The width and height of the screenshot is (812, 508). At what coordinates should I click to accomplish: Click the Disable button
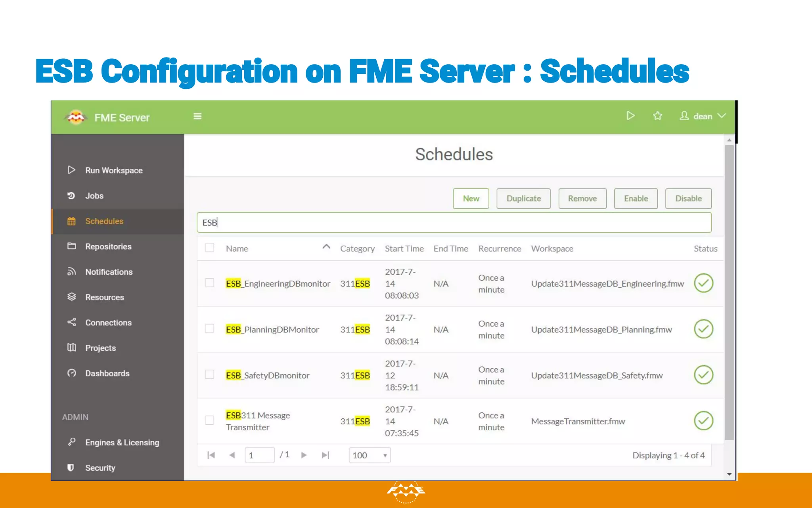[688, 198]
